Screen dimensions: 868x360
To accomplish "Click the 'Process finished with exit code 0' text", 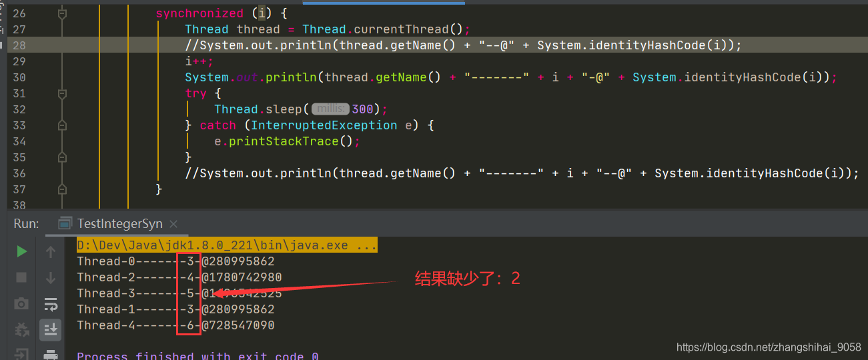I will coord(197,355).
